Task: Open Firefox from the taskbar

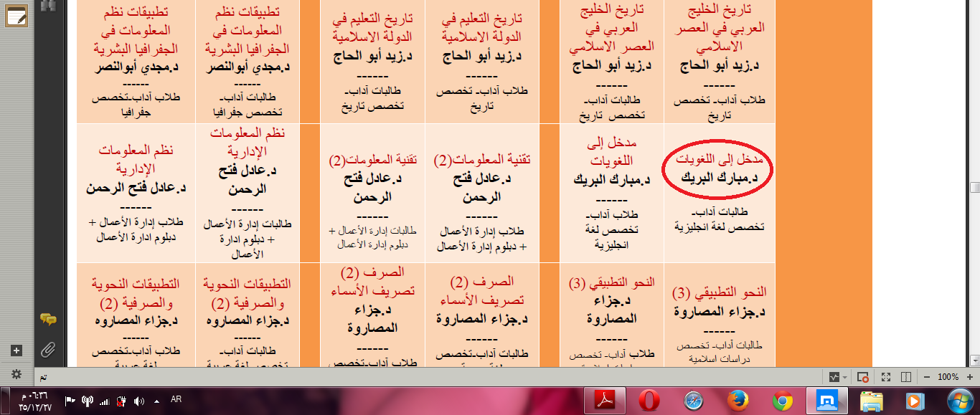Action: click(x=737, y=401)
